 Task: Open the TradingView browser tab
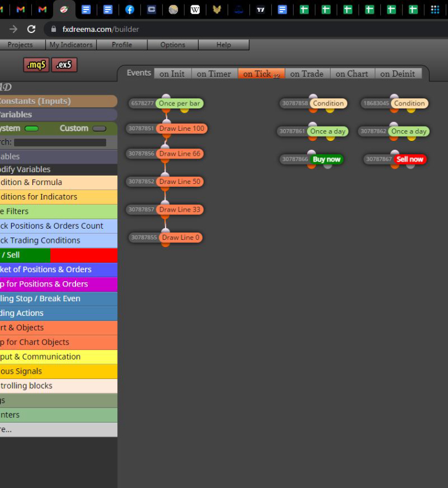coord(261,9)
